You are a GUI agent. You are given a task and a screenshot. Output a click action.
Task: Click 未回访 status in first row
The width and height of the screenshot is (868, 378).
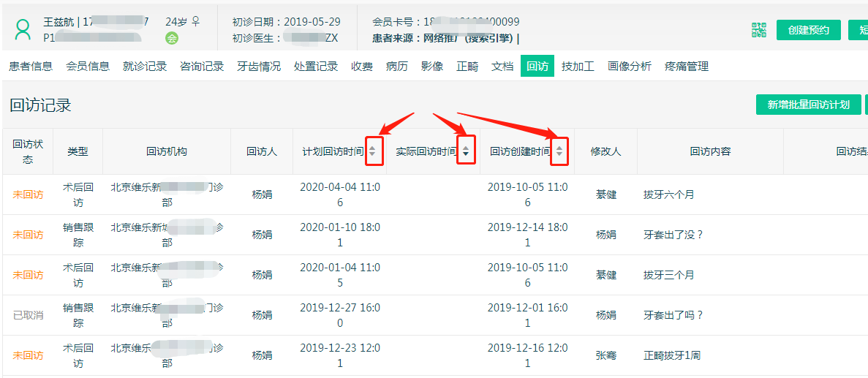click(28, 194)
